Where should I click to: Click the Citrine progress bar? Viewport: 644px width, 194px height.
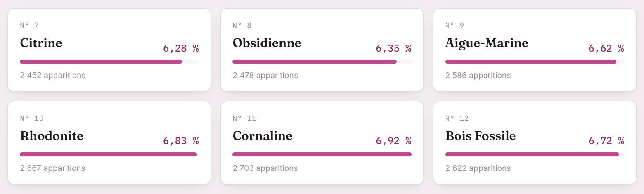click(x=109, y=62)
